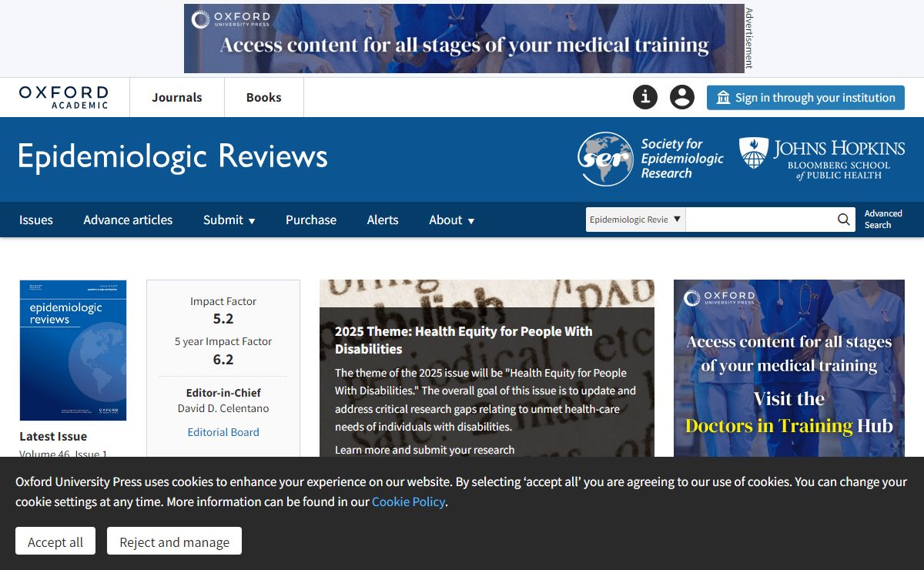Click the search magnifying glass icon
Image resolution: width=924 pixels, height=570 pixels.
[x=844, y=220]
